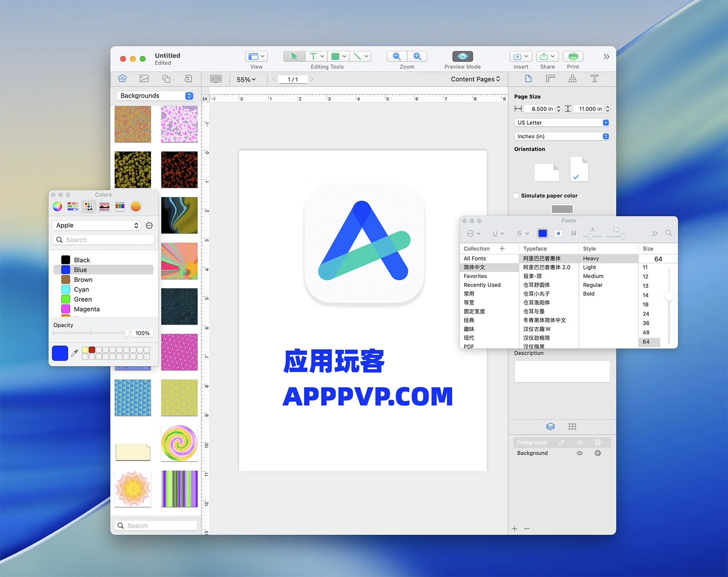Toggle Background layer print icon

(x=598, y=453)
